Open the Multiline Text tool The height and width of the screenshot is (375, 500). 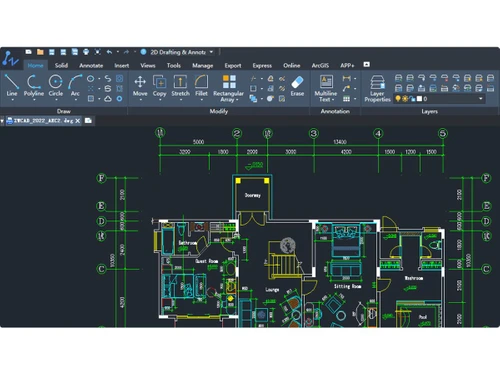coord(326,88)
